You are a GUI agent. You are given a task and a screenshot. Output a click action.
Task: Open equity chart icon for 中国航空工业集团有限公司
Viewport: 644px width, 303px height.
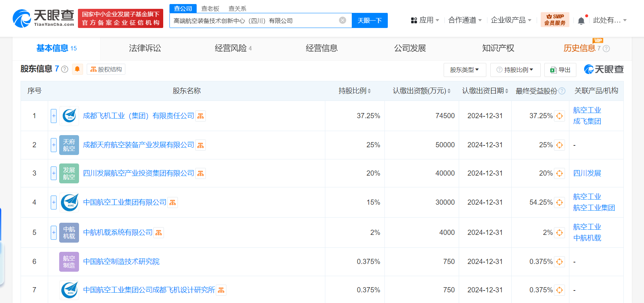click(173, 202)
